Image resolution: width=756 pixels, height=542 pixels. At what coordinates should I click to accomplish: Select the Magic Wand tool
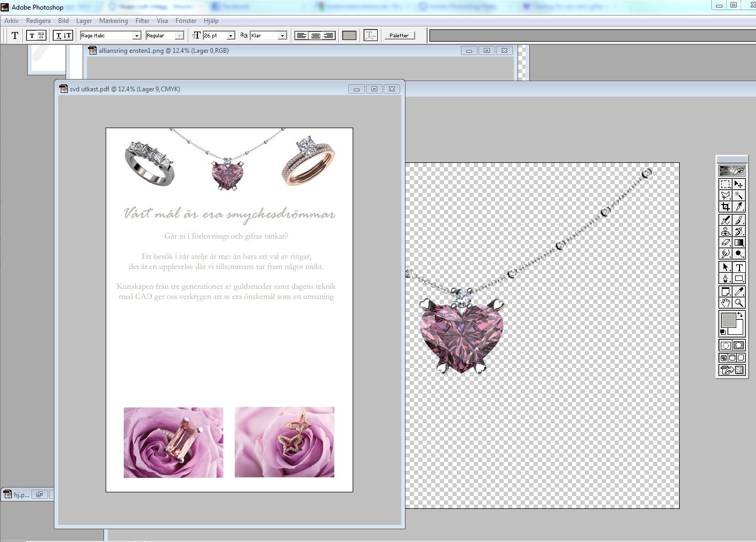pyautogui.click(x=739, y=195)
